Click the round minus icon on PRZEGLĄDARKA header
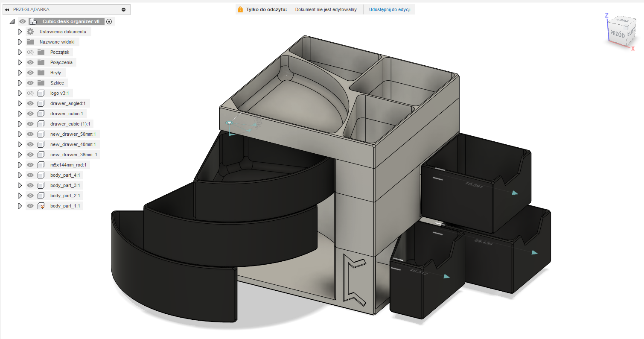This screenshot has width=644, height=339. (x=123, y=9)
